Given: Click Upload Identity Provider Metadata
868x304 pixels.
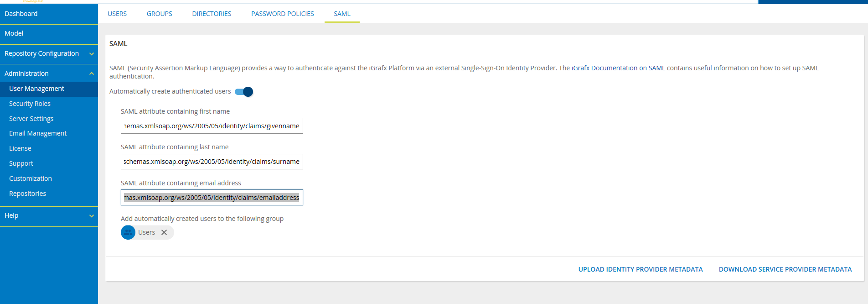Looking at the screenshot, I should [x=640, y=269].
